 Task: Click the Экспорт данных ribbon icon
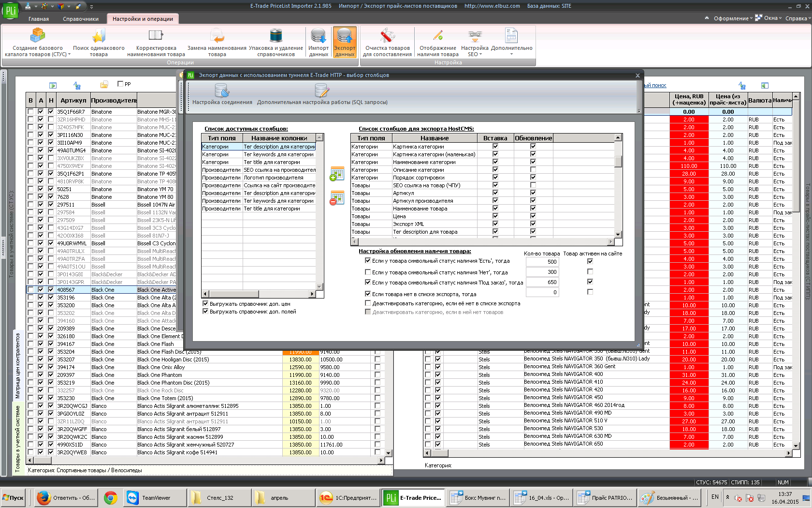point(345,43)
